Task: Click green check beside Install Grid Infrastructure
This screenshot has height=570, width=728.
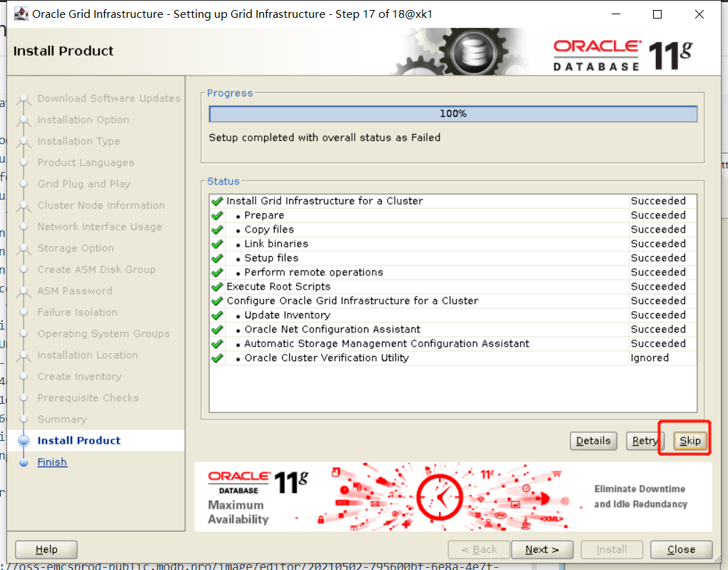Action: 217,201
